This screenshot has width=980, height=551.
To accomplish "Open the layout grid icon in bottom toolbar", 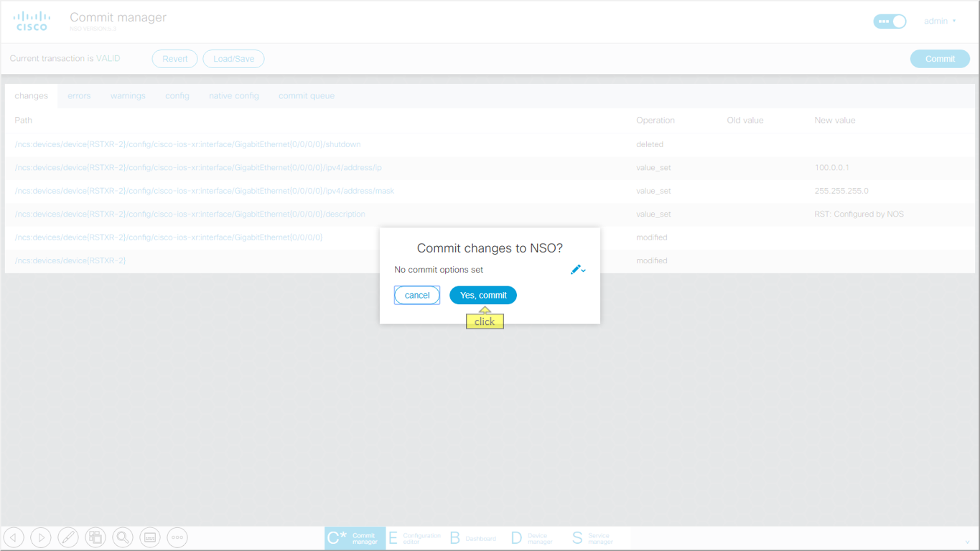I will [x=95, y=537].
